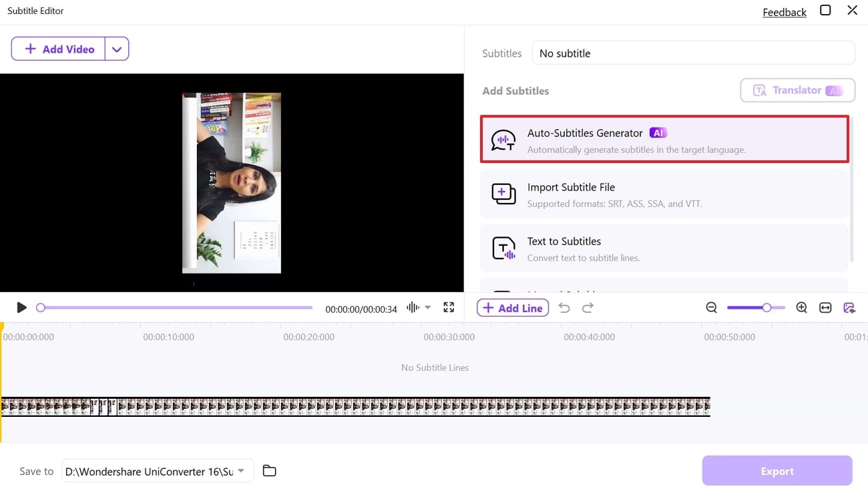Expand the Add Video dropdown arrow
The height and width of the screenshot is (493, 868).
(117, 49)
